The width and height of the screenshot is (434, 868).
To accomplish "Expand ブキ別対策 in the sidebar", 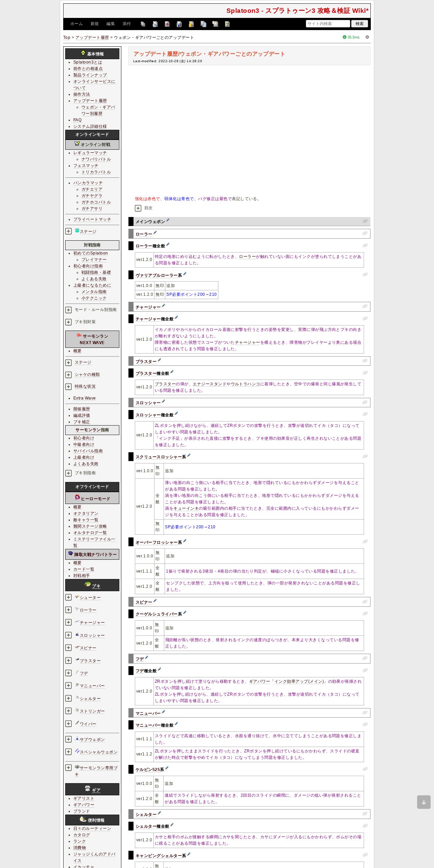I will click(68, 322).
